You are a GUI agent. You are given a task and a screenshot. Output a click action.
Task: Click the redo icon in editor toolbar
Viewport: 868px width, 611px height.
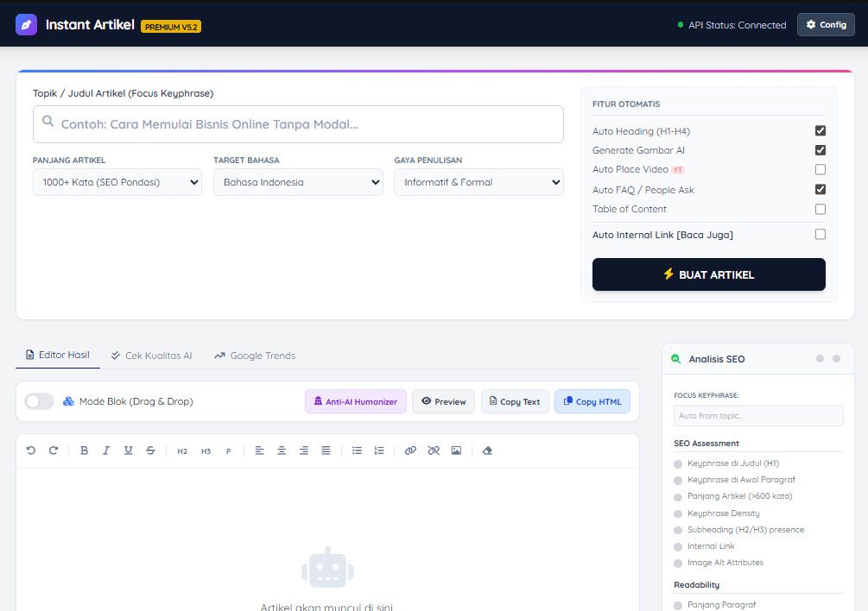[x=54, y=450]
